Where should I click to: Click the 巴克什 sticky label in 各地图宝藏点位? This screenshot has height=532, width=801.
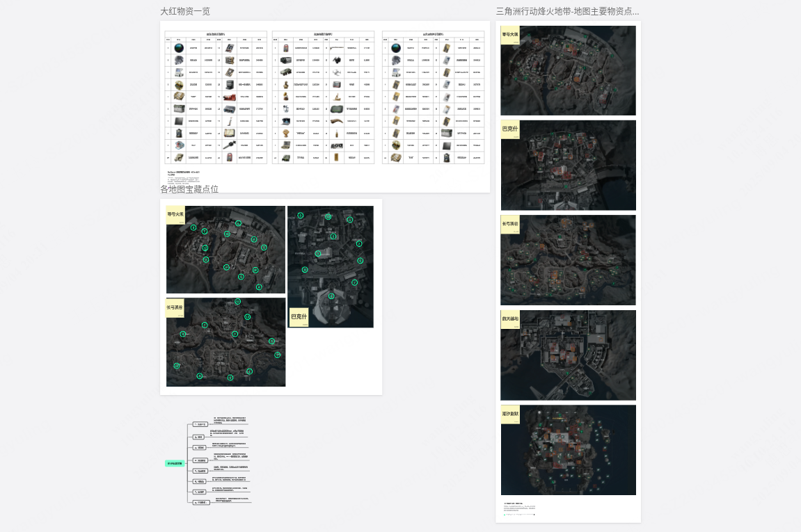(x=299, y=317)
